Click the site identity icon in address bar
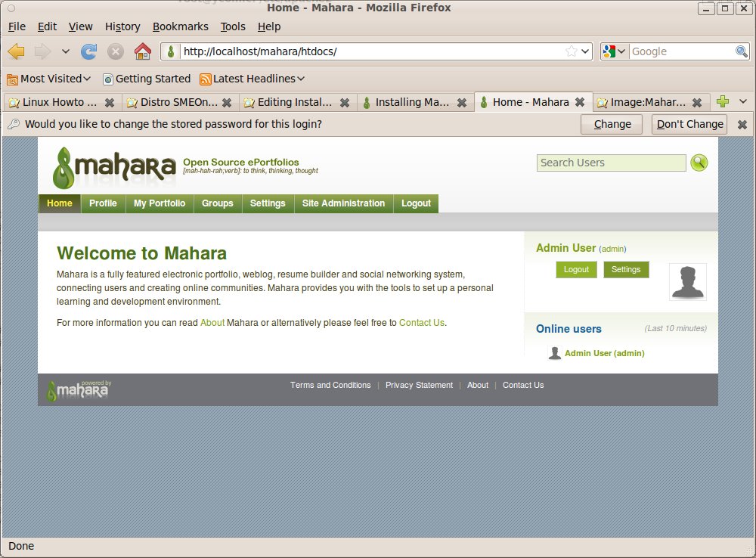Screen dimensions: 756x558 coord(171,51)
